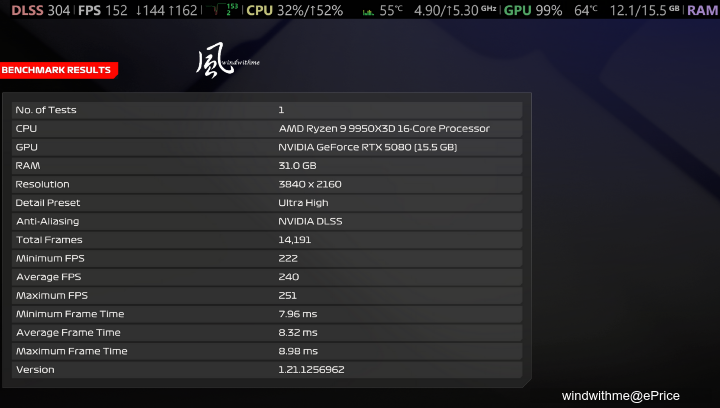Screen dimensions: 720x408
Task: Click the 'Resolution' row label
Action: point(42,184)
